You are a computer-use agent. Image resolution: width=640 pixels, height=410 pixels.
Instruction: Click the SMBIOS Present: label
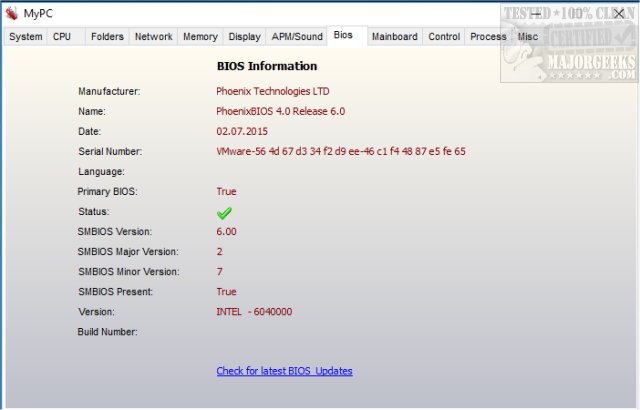point(115,291)
